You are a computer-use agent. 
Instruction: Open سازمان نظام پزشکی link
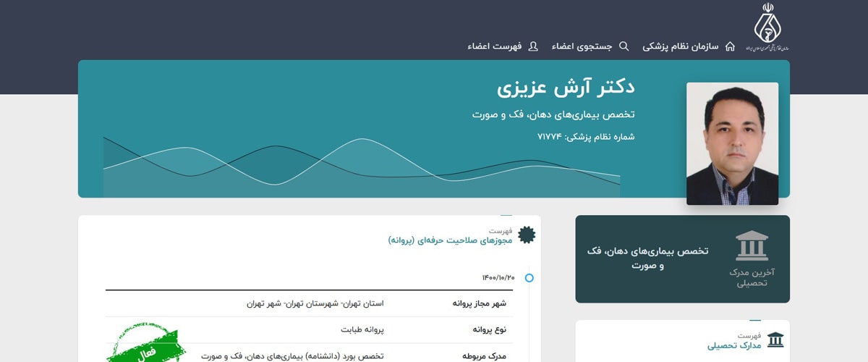tap(681, 46)
